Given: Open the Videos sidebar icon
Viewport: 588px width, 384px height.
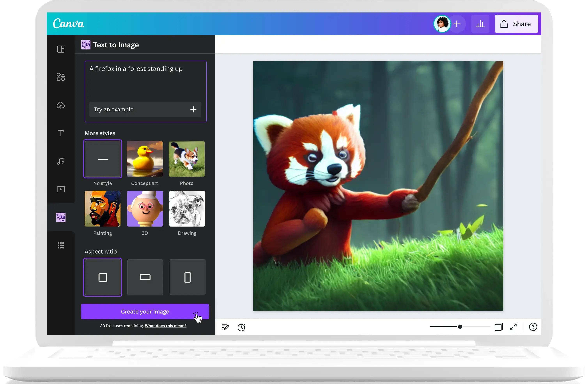Looking at the screenshot, I should pyautogui.click(x=61, y=189).
